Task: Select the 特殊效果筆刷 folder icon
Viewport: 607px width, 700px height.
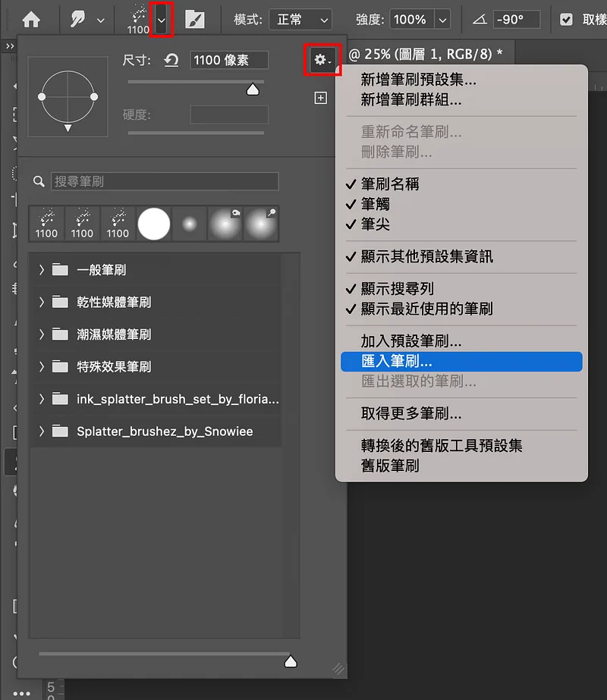Action: (60, 366)
